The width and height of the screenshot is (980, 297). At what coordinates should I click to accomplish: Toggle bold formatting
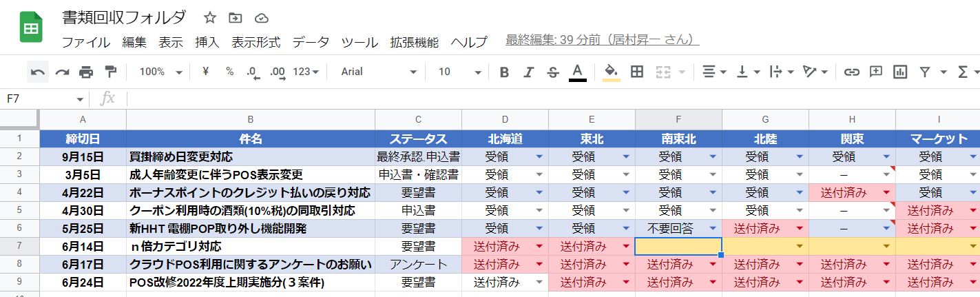[x=504, y=72]
